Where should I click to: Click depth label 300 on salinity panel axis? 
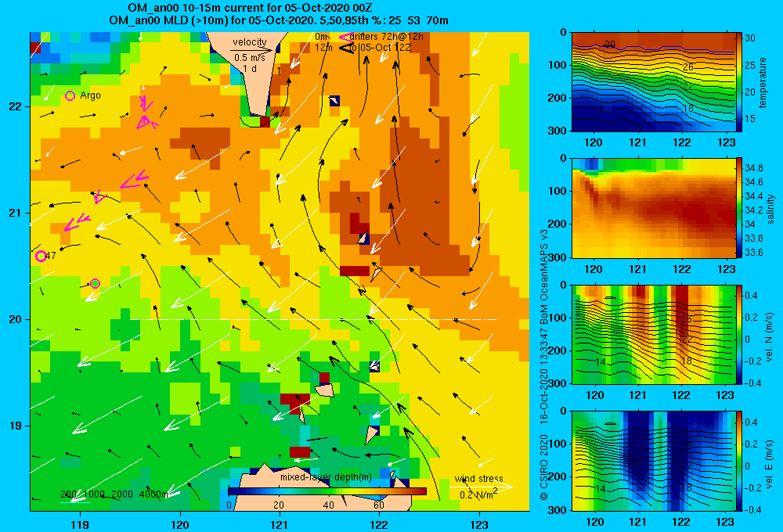tap(557, 257)
